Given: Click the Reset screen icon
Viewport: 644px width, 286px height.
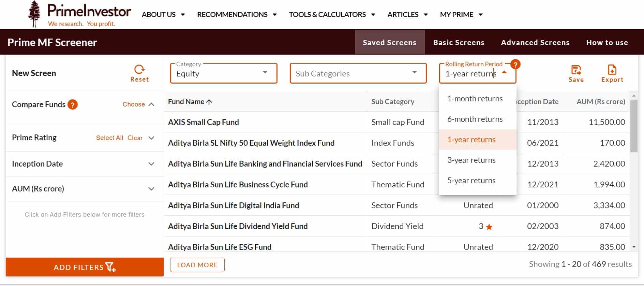Looking at the screenshot, I should [139, 69].
